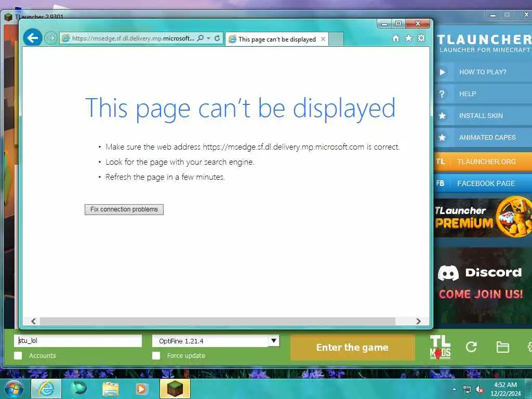Click the star icon beside ANIMATED CAPES
The width and height of the screenshot is (532, 399).
[442, 137]
